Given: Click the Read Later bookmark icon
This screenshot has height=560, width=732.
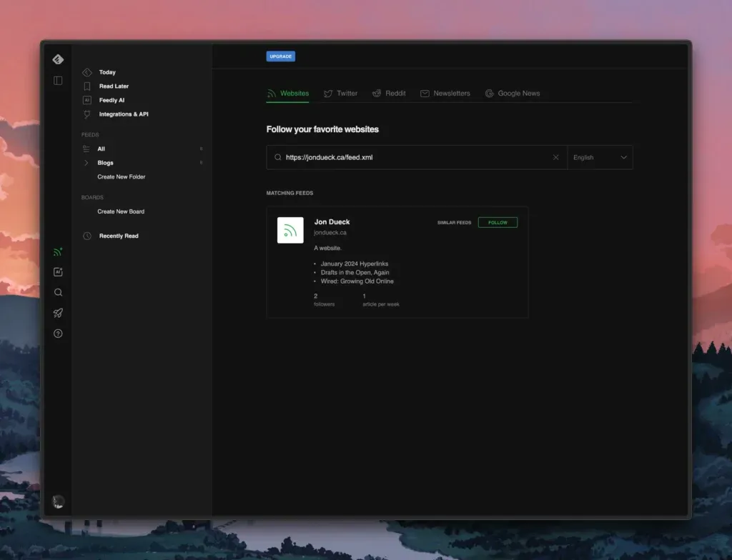Looking at the screenshot, I should pos(86,86).
